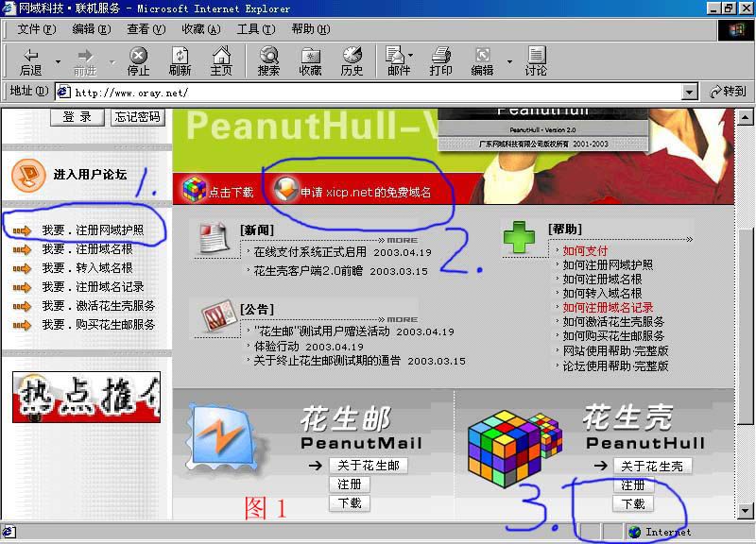Click 我要.注册域名根 link

coord(87,249)
